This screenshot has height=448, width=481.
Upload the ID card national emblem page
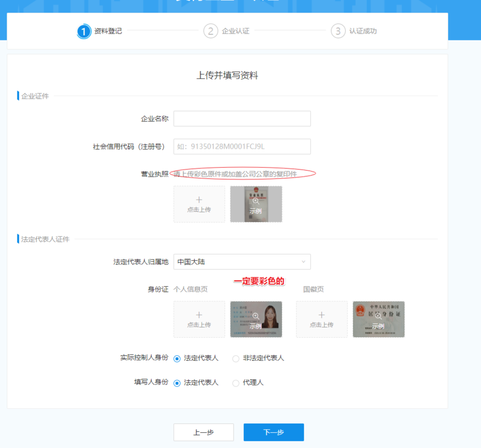322,319
